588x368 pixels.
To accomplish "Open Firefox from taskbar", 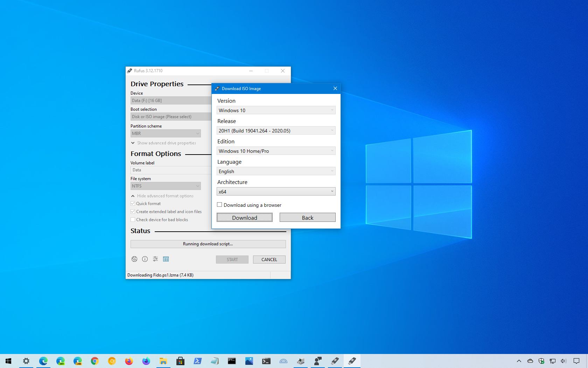I will [129, 361].
